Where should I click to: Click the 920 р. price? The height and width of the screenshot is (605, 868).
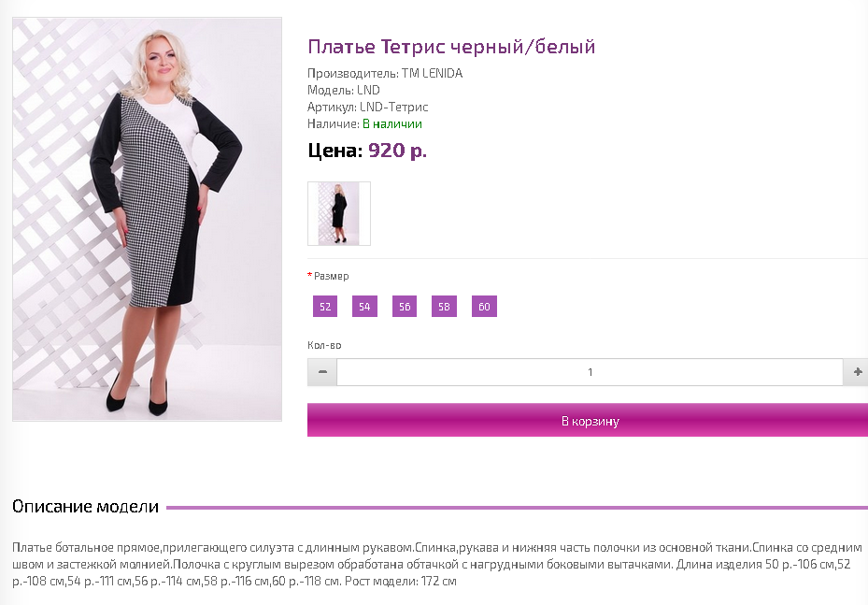tap(397, 151)
